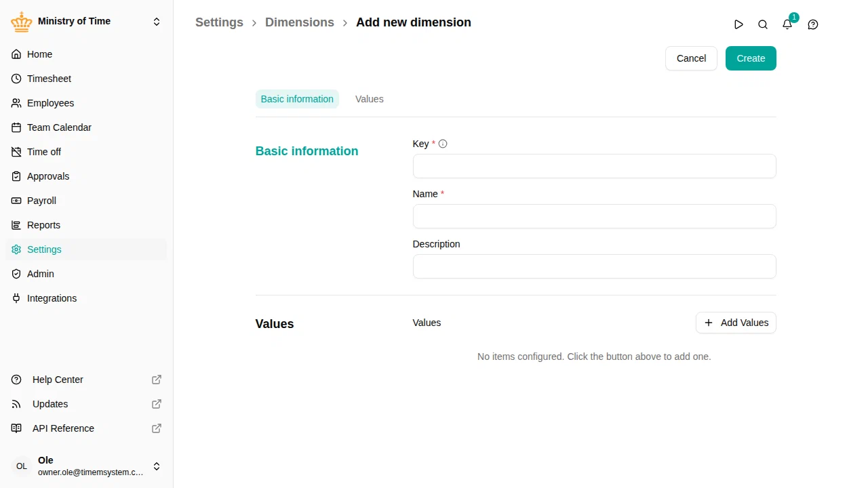Viewport: 868px width, 488px height.
Task: Go to Settings in the breadcrumb
Action: (x=219, y=22)
